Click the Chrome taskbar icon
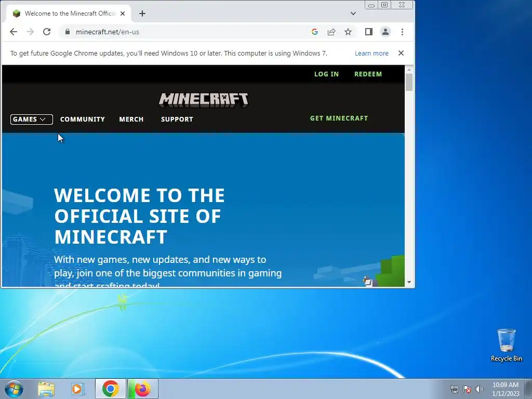 (x=110, y=389)
